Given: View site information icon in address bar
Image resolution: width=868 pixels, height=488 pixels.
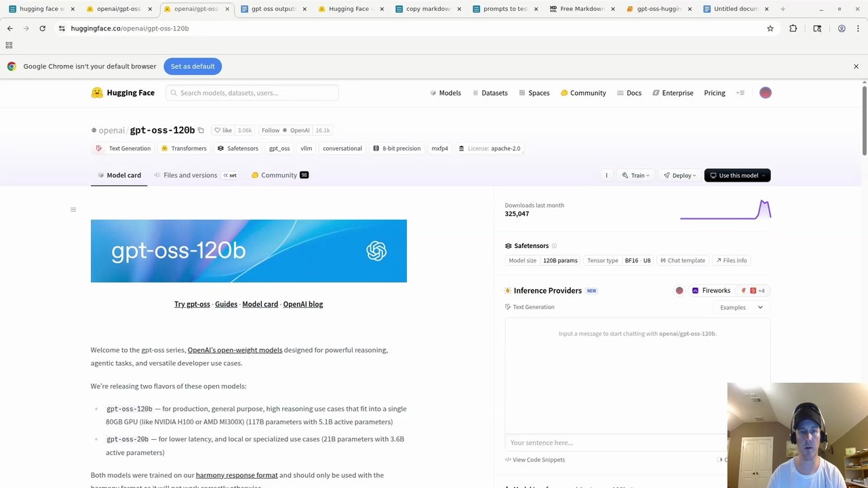Looking at the screenshot, I should 62,28.
